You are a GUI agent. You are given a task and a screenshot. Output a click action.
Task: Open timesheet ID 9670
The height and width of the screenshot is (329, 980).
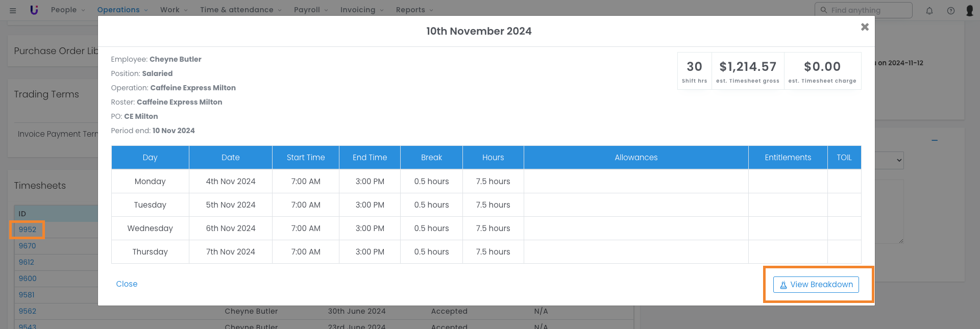28,246
